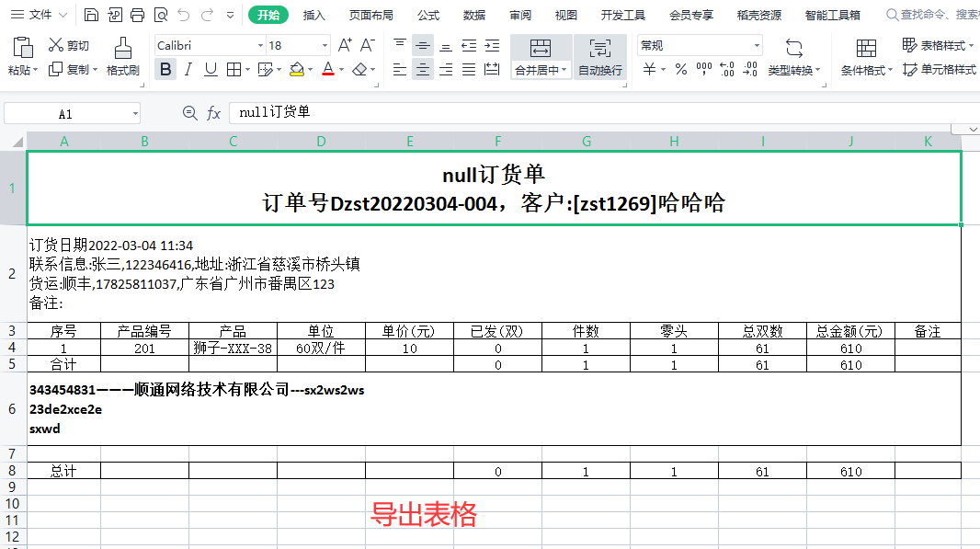Click the Print icon
980x549 pixels.
[138, 15]
